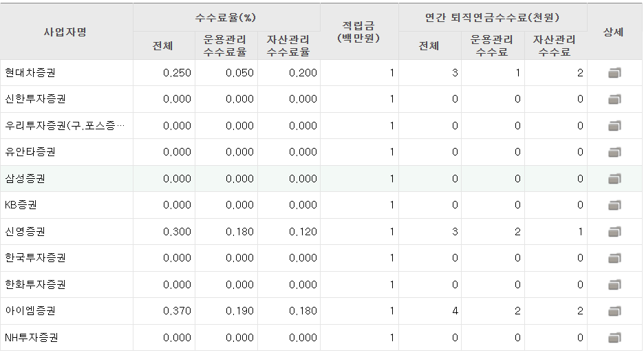Click 현대차증권 operation fee rate 0.050

point(240,73)
